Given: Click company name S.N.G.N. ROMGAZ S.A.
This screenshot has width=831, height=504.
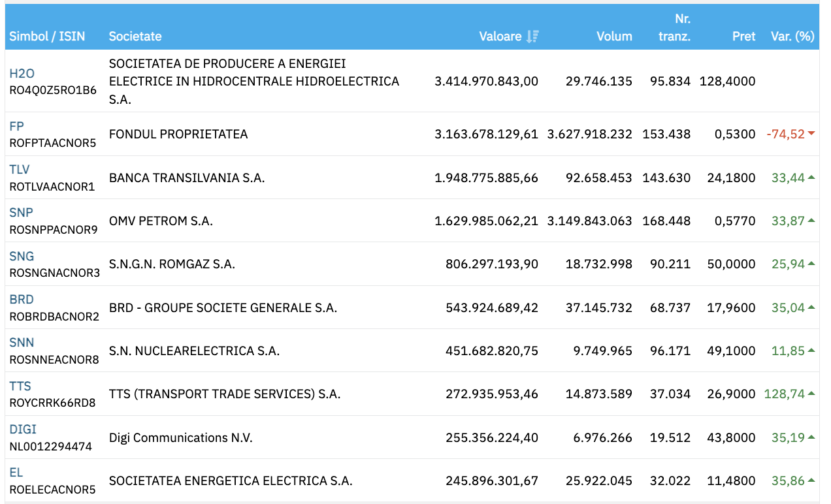Looking at the screenshot, I should [x=172, y=264].
